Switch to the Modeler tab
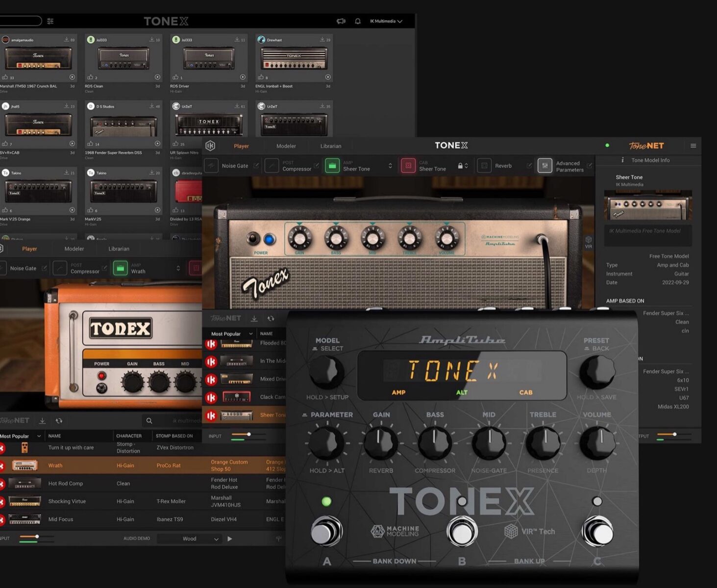717x588 pixels. (x=286, y=146)
